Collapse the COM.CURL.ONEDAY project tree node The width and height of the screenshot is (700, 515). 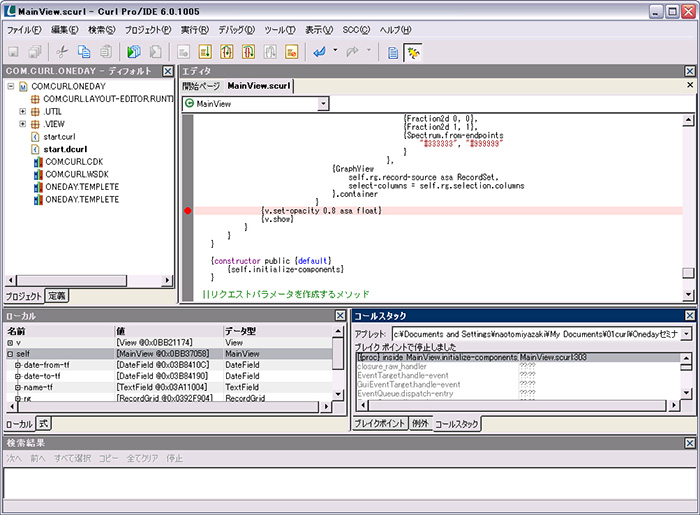pos(10,86)
